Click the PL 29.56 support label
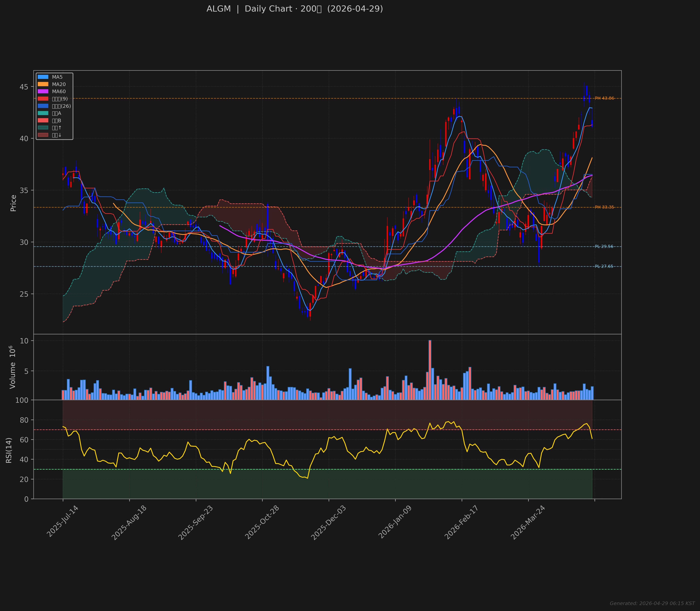The width and height of the screenshot is (700, 611). (604, 247)
